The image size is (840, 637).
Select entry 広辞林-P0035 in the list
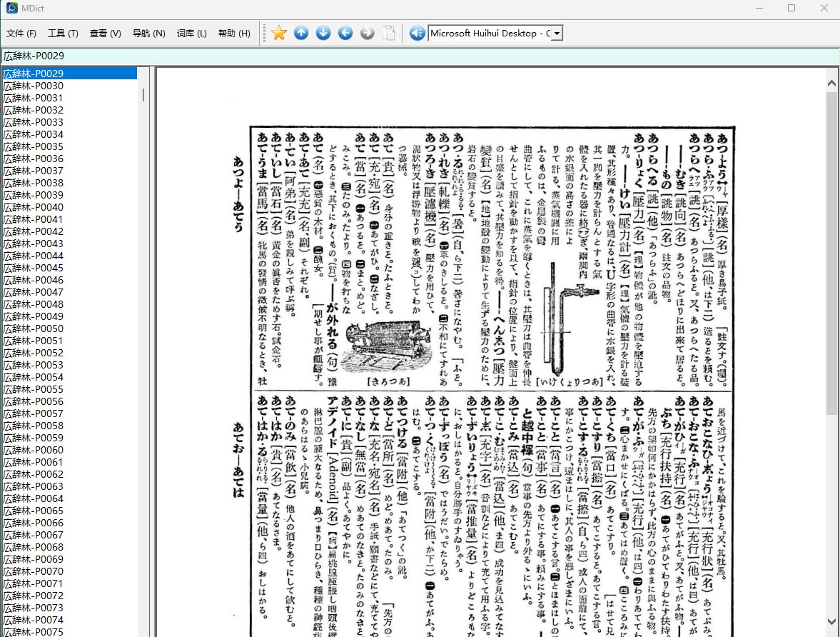tap(70, 146)
